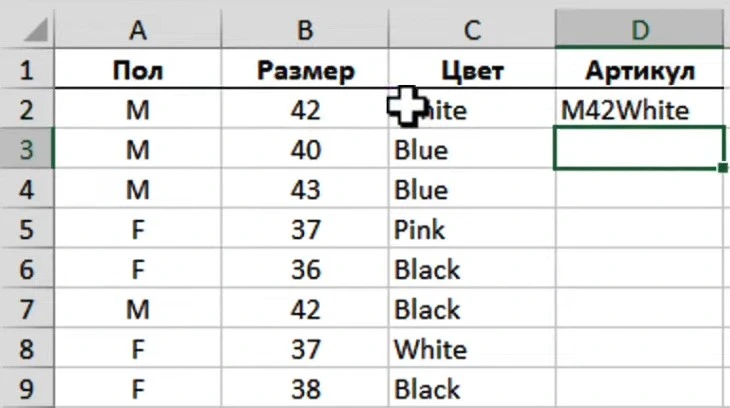Click the fill handle of cell D3
The height and width of the screenshot is (408, 730).
(723, 167)
